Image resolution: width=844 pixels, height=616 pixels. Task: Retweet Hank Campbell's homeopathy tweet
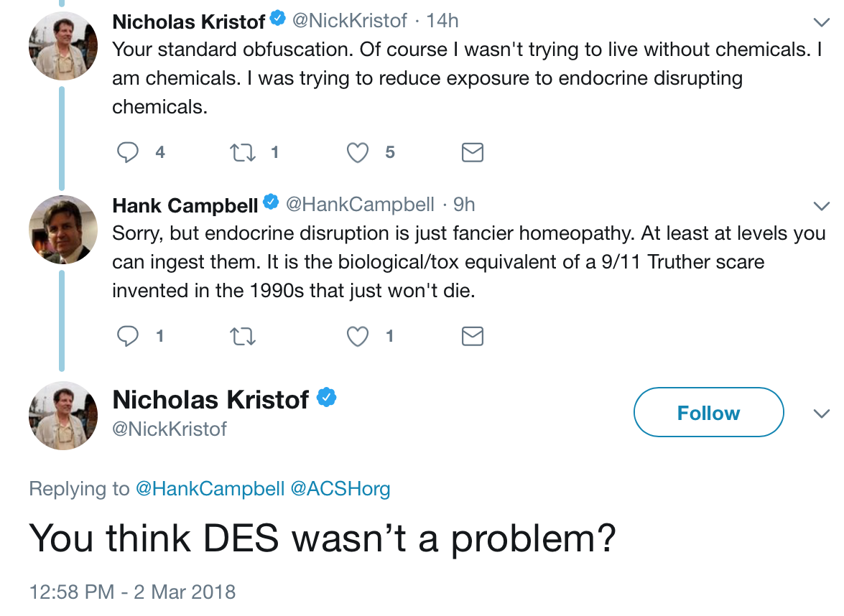(x=242, y=336)
